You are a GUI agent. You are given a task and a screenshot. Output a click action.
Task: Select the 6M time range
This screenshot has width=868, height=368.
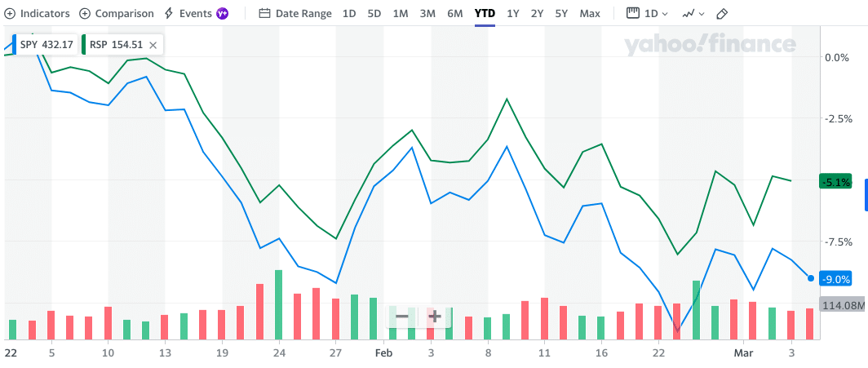(455, 14)
